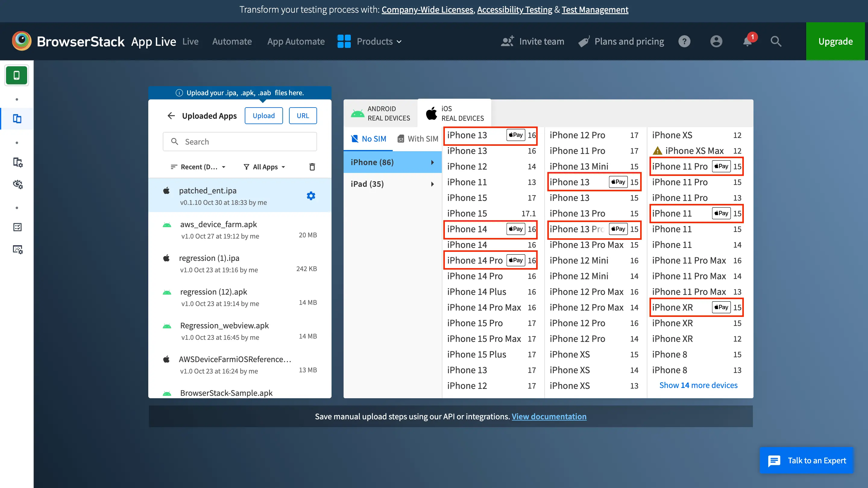Select the No SIM option
This screenshot has width=868, height=488.
point(369,139)
